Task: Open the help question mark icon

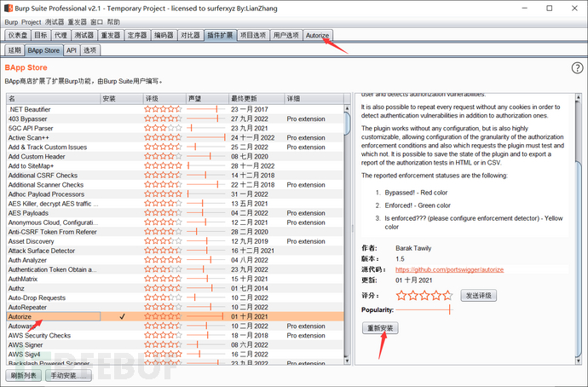Action: (577, 68)
